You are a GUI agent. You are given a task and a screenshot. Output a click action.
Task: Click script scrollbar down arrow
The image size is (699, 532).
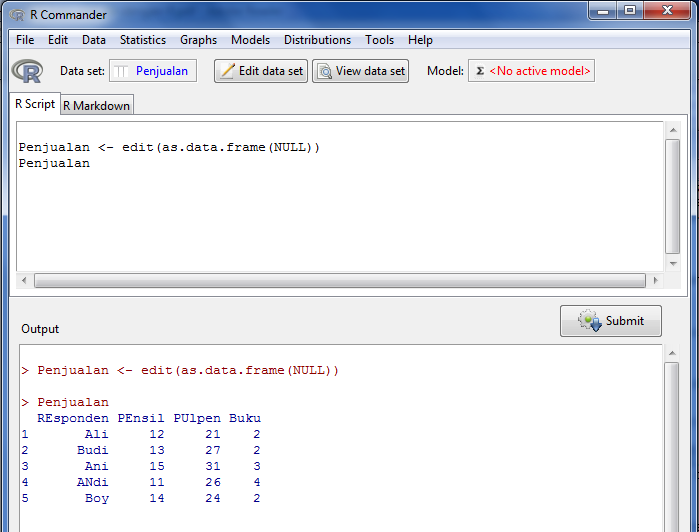(x=673, y=264)
